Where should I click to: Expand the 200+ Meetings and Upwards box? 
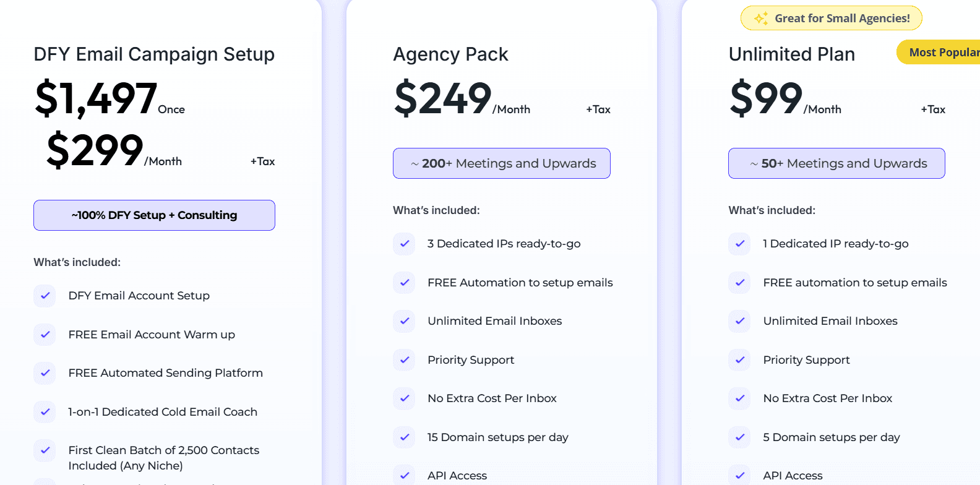point(501,163)
